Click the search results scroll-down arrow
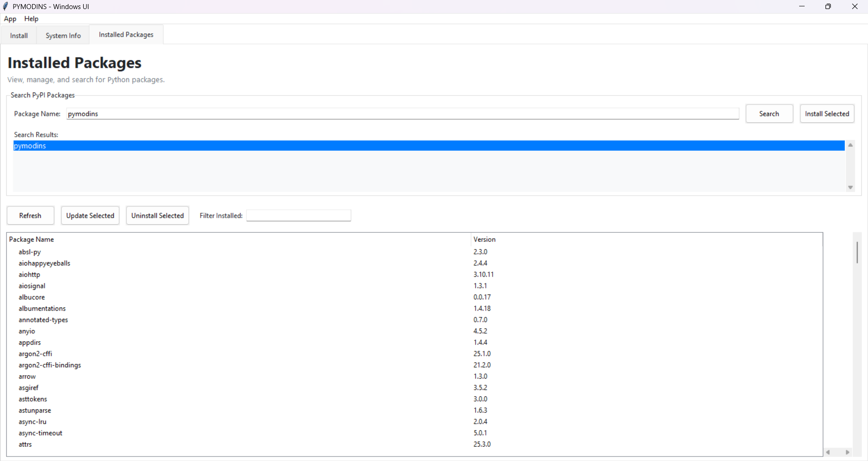This screenshot has width=868, height=461. [x=850, y=187]
